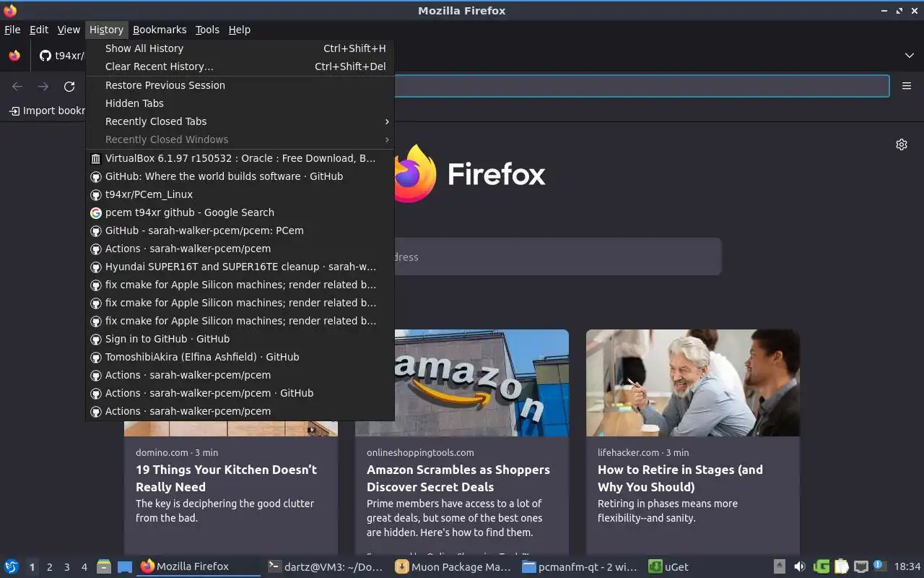
Task: Click the show desktop taskbar icon
Action: point(124,566)
